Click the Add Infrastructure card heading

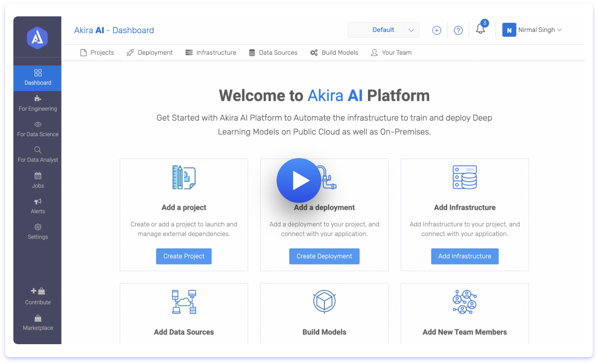pyautogui.click(x=465, y=208)
